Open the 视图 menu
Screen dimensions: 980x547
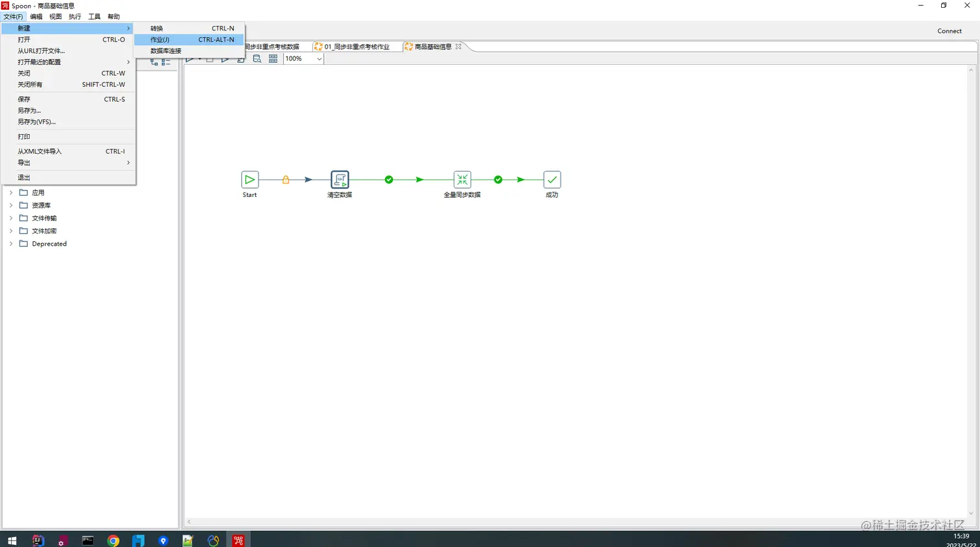click(x=56, y=16)
